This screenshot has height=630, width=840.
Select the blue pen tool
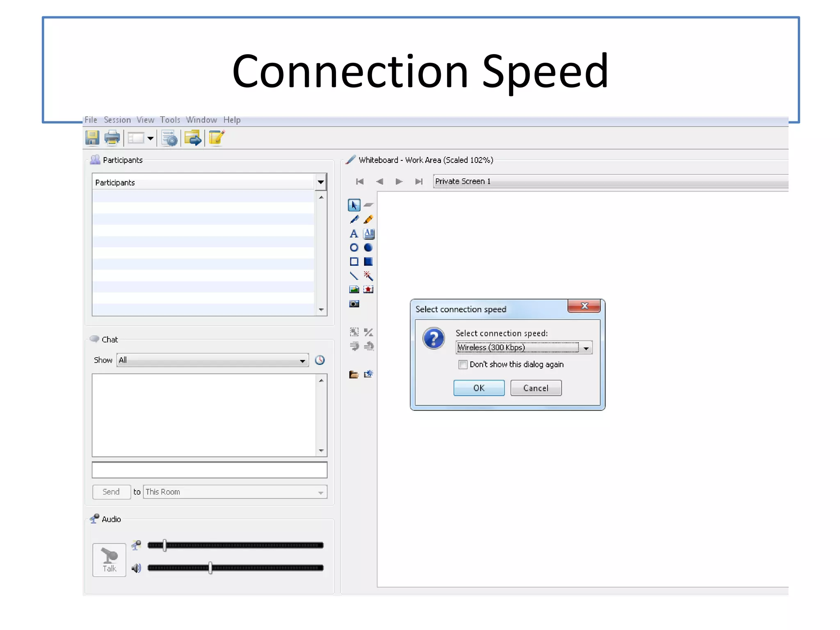(x=354, y=219)
